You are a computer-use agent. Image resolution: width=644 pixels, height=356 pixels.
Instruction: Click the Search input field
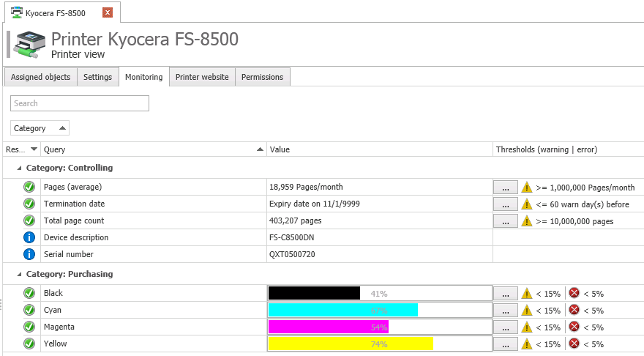click(x=80, y=103)
